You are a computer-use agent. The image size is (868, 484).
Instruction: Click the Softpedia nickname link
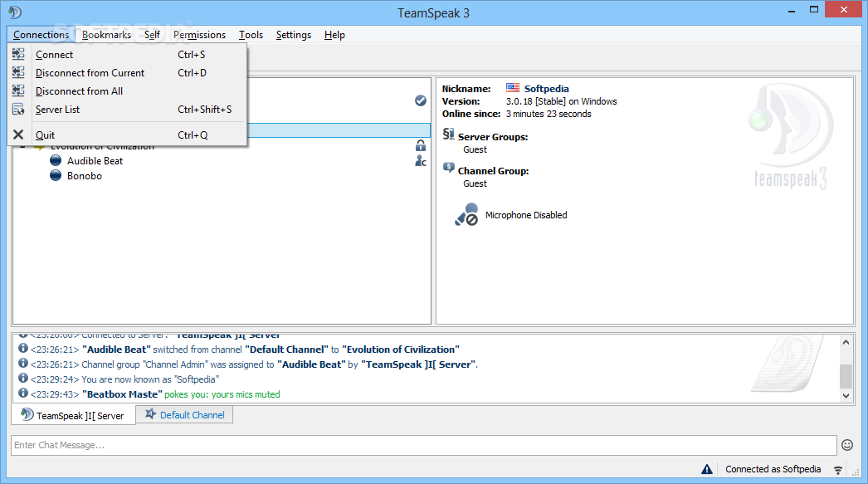[546, 89]
